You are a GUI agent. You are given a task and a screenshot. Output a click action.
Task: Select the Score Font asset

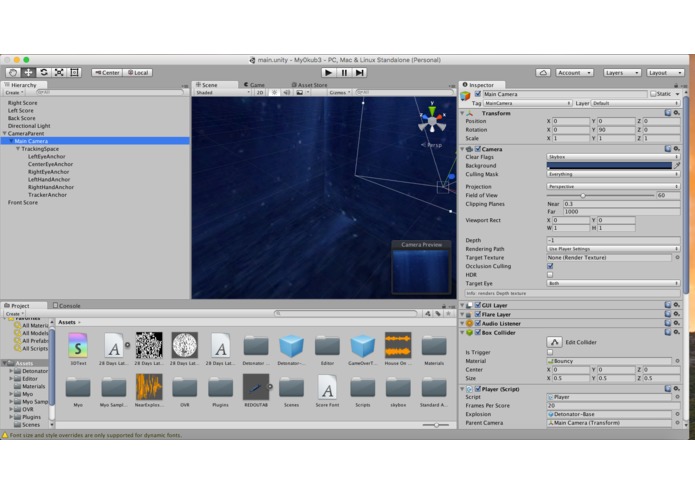point(327,387)
